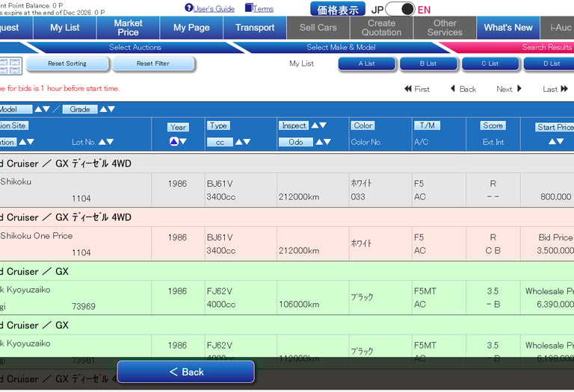The width and height of the screenshot is (574, 392).
Task: Open the Odo filter box
Action: coord(296,142)
